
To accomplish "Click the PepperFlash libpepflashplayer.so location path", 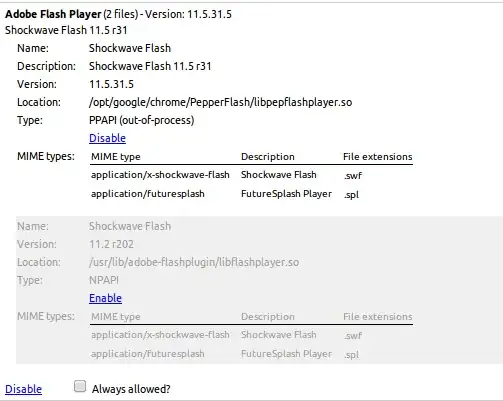I will (x=220, y=102).
